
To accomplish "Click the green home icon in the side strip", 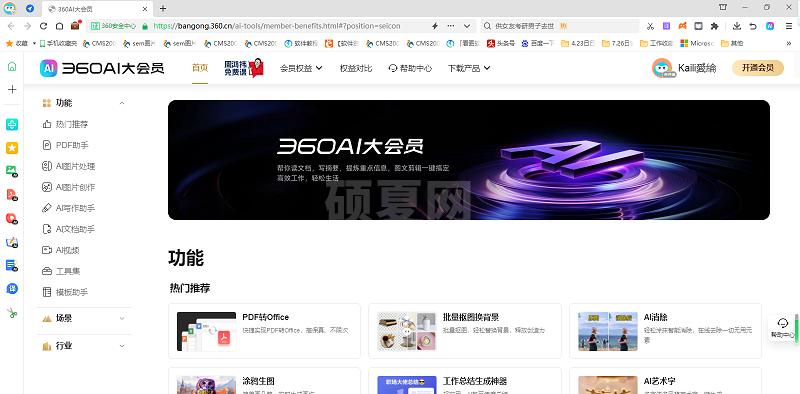I will (x=12, y=66).
